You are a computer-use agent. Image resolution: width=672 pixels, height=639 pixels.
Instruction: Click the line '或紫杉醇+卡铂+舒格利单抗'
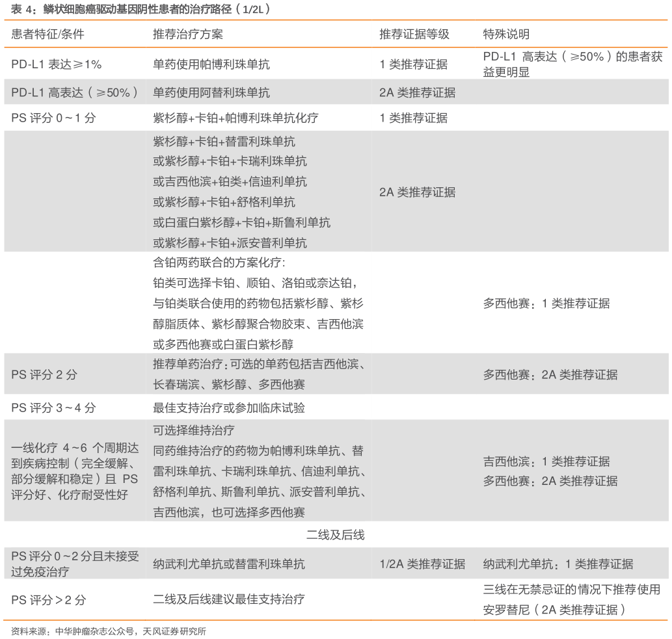point(224,202)
